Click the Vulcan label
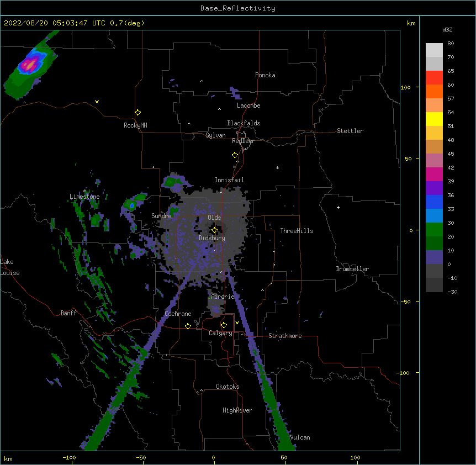 [300, 437]
